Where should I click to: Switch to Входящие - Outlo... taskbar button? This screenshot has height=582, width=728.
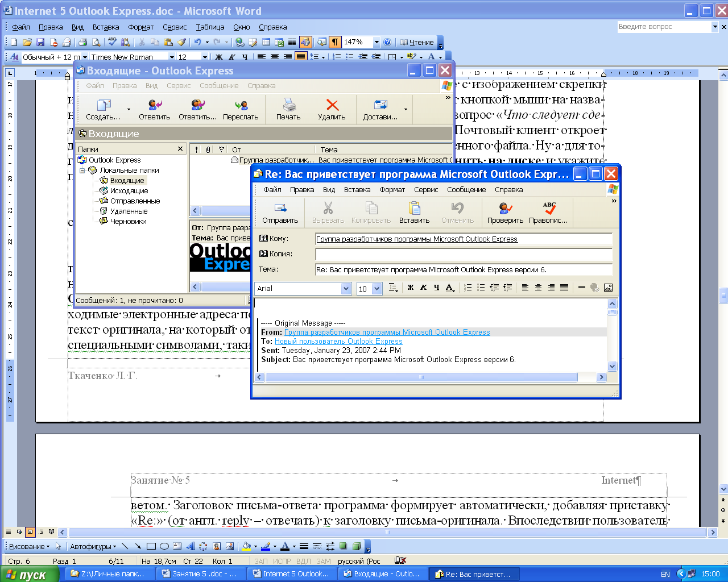[382, 573]
